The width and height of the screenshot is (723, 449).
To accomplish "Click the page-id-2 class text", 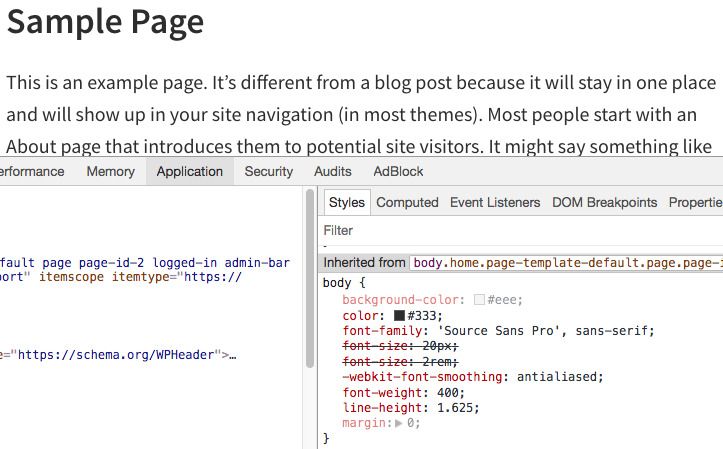I will click(x=111, y=263).
